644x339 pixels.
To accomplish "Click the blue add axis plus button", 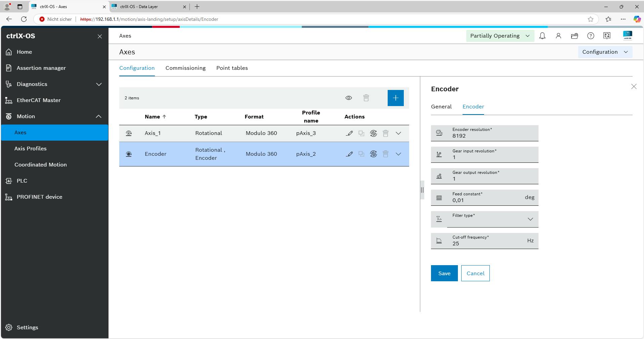I will click(x=395, y=98).
